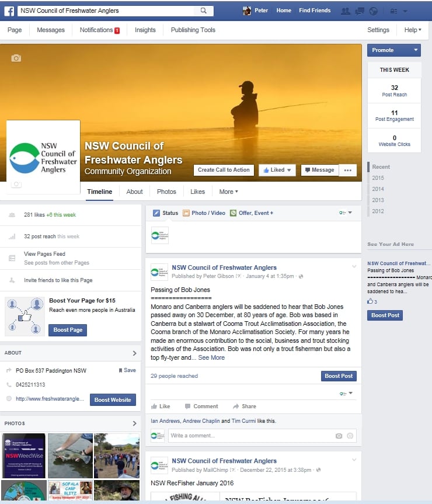Click the globe audience icon on January 4 post

(x=301, y=276)
